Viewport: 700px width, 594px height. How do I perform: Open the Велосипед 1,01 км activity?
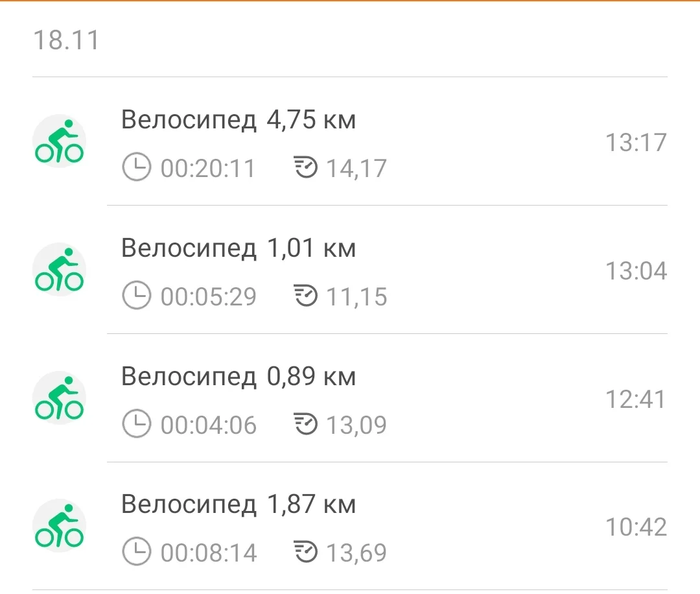pos(239,249)
